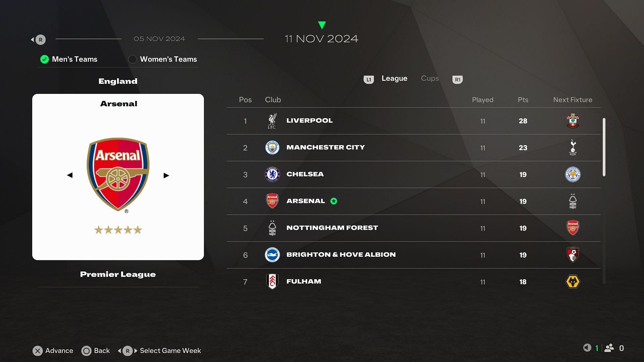Viewport: 644px width, 362px height.
Task: Expand Arsenal next fixture details
Action: click(x=572, y=201)
